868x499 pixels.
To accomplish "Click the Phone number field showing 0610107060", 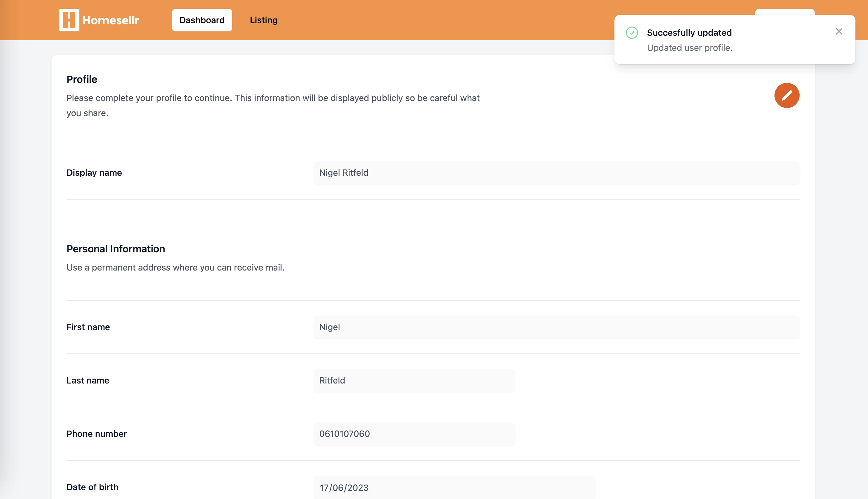I will [x=414, y=434].
